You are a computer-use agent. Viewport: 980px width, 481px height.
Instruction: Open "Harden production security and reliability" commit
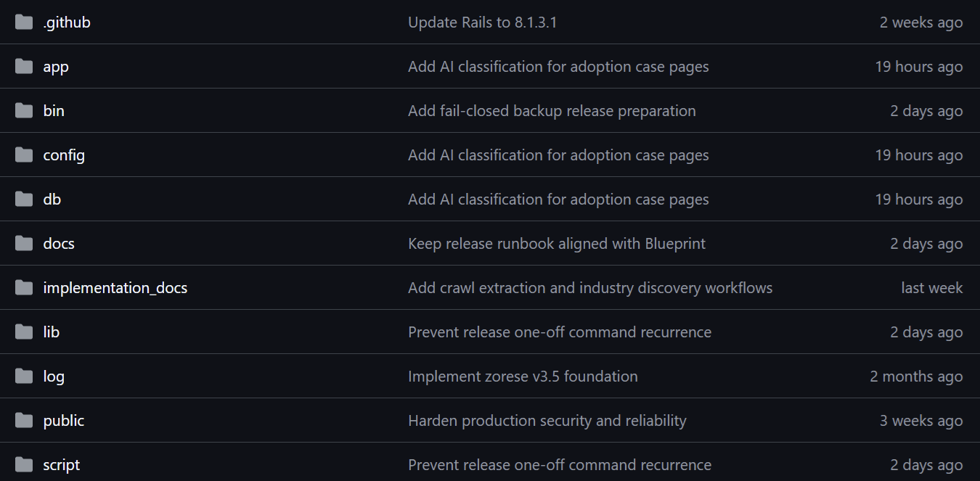[547, 421]
